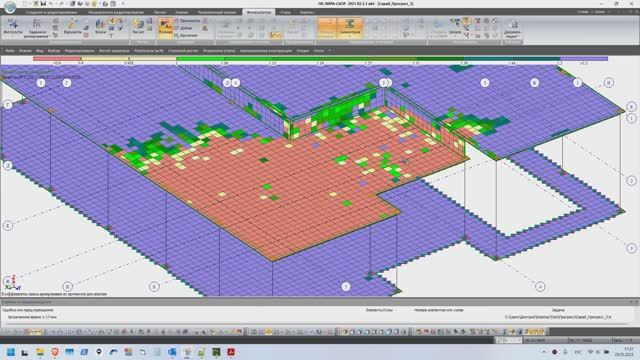640x360 pixels.
Task: Open the Выбор menu
Action: tap(54, 51)
